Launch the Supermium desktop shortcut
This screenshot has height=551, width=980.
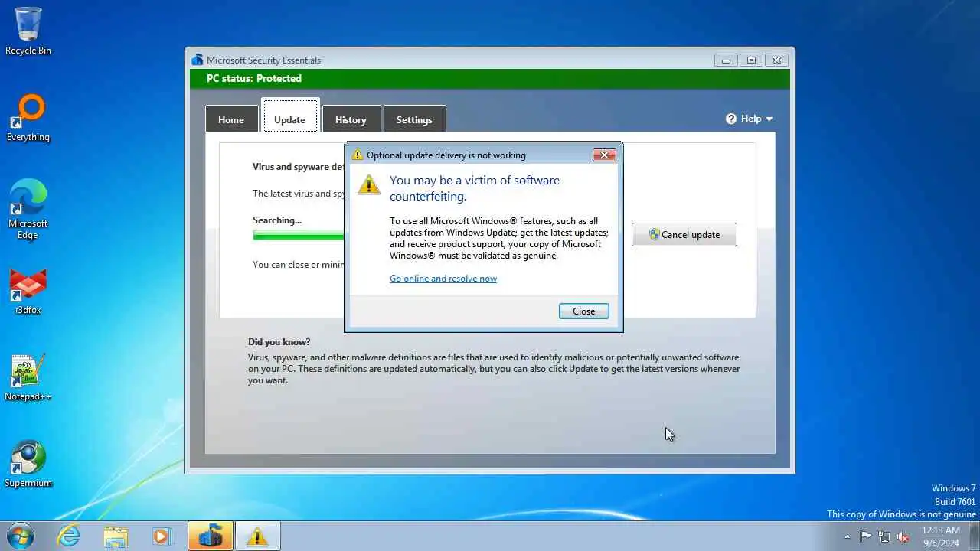click(x=28, y=464)
